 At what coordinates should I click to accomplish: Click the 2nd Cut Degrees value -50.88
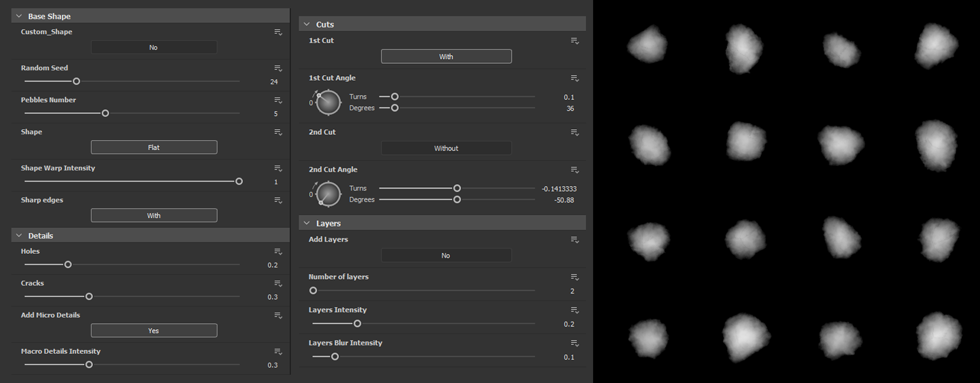pyautogui.click(x=564, y=200)
